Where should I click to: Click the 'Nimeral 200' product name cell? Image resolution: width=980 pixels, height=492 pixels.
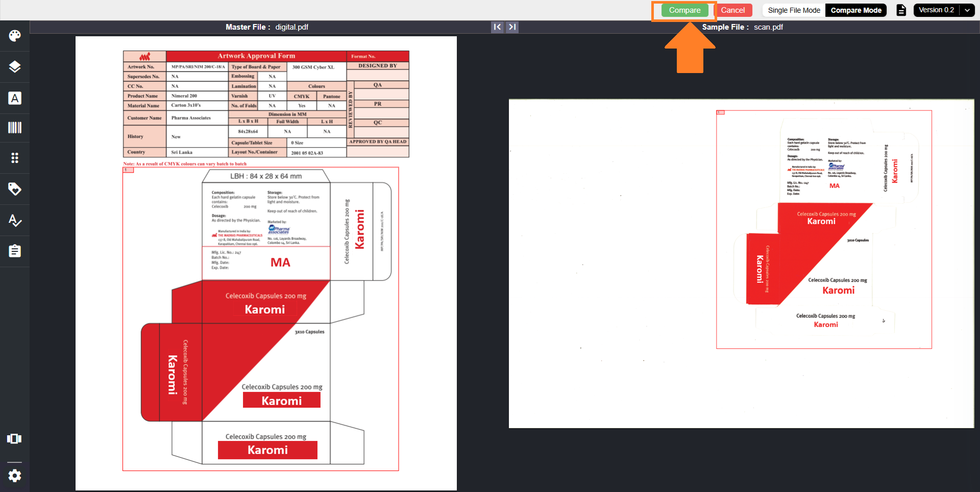coord(197,96)
